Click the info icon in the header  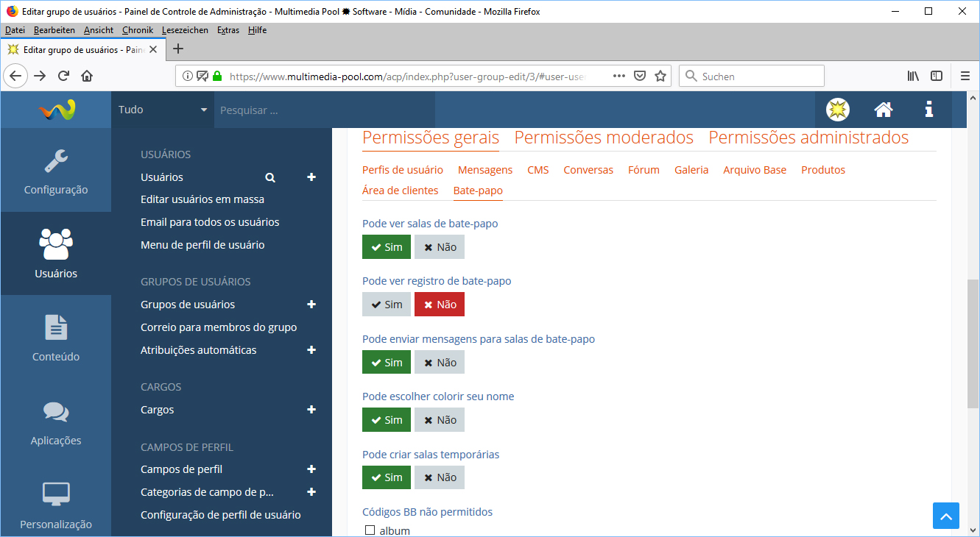click(928, 110)
